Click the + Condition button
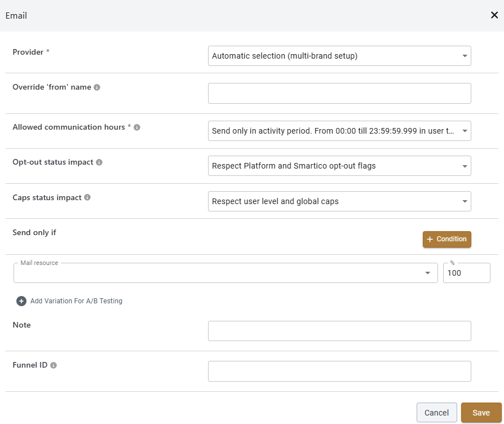 point(446,239)
